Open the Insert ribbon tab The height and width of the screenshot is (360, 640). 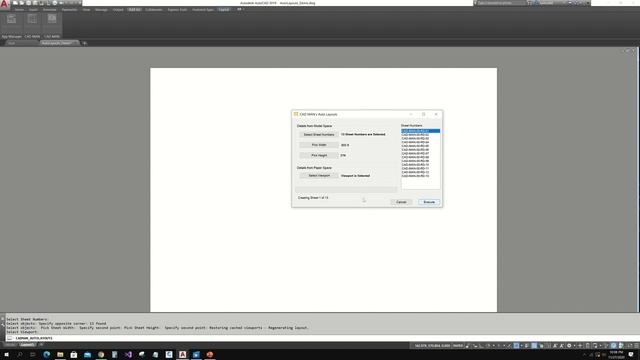[33, 9]
